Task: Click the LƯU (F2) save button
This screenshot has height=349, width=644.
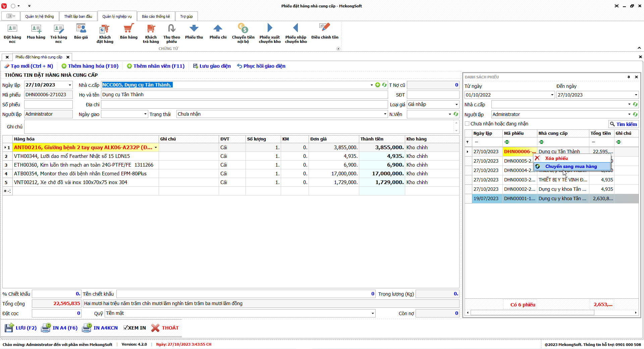Action: 21,328
